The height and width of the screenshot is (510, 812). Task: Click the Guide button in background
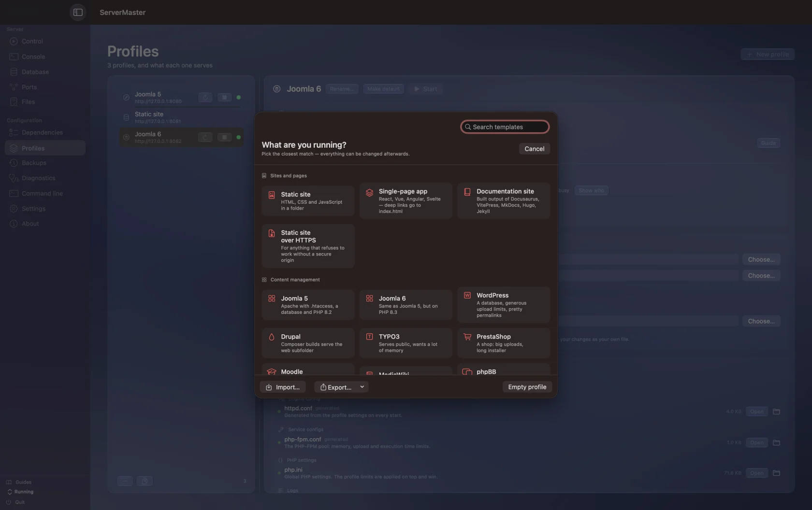768,143
